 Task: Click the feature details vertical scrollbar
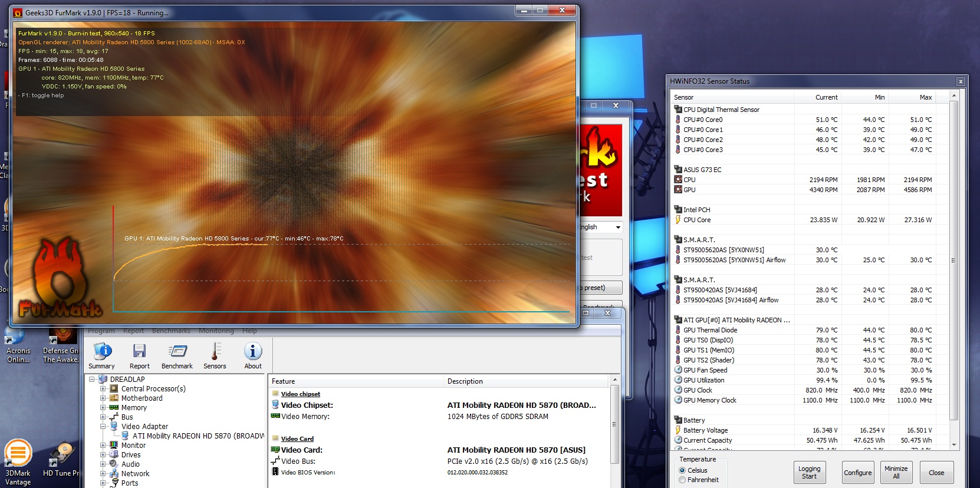pyautogui.click(x=614, y=426)
